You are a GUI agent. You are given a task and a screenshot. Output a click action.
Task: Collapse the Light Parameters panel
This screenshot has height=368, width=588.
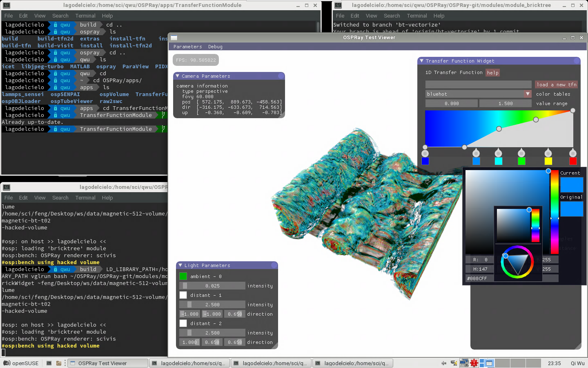[180, 265]
